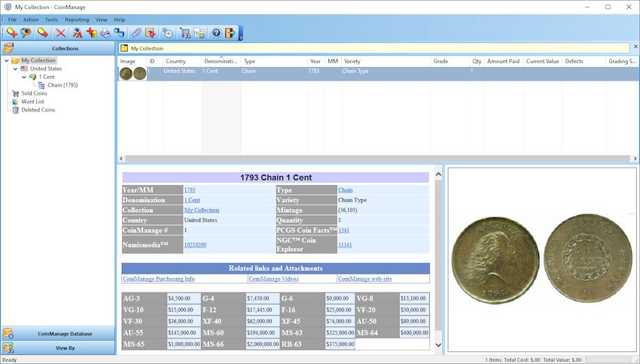Click the text search 'A' toolbar icon

pos(77,33)
